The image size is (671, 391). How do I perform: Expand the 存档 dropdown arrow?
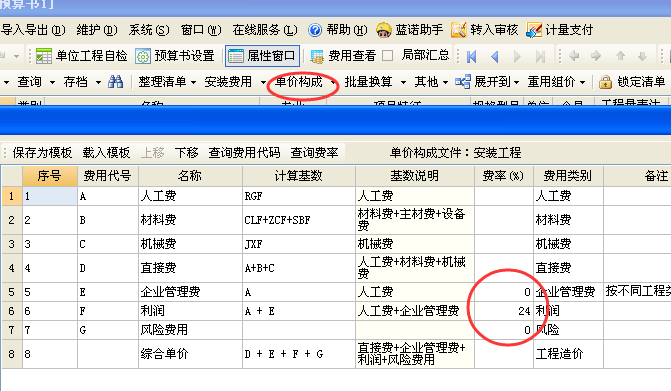[x=98, y=82]
